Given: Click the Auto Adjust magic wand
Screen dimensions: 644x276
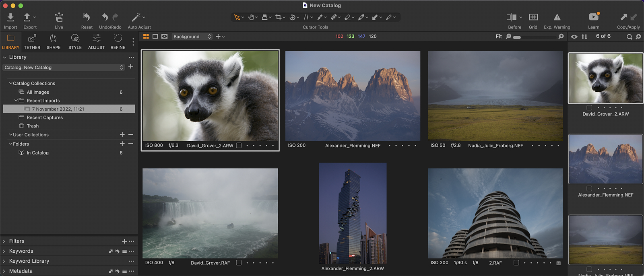Looking at the screenshot, I should (x=136, y=17).
